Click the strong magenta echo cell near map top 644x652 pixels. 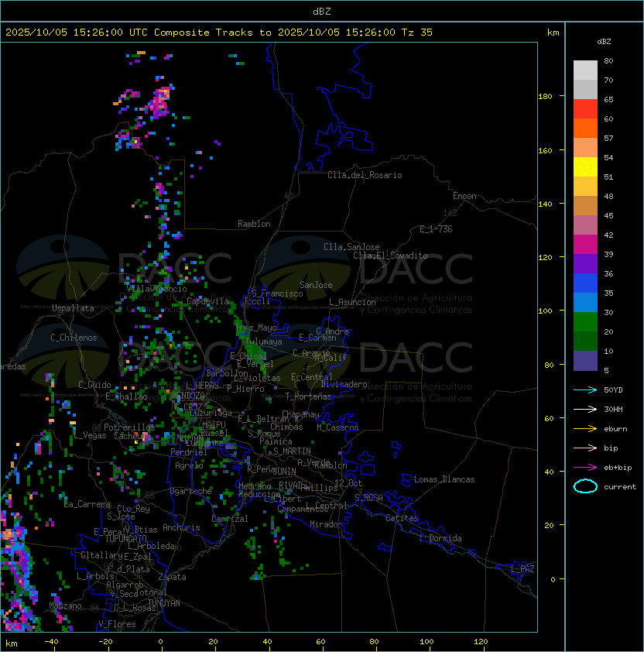pos(160,102)
